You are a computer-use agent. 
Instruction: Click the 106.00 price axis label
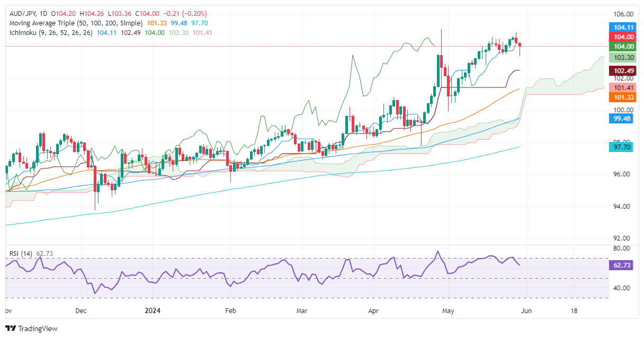point(623,14)
